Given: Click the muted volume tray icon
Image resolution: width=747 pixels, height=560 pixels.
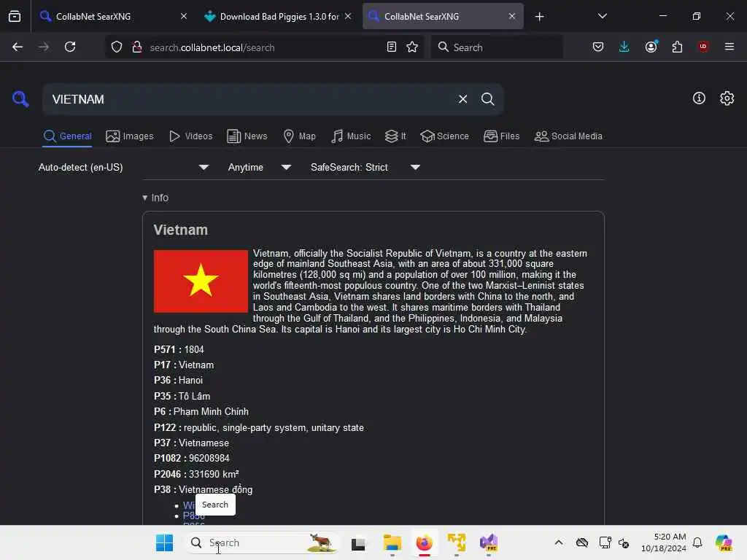Looking at the screenshot, I should click(x=623, y=542).
